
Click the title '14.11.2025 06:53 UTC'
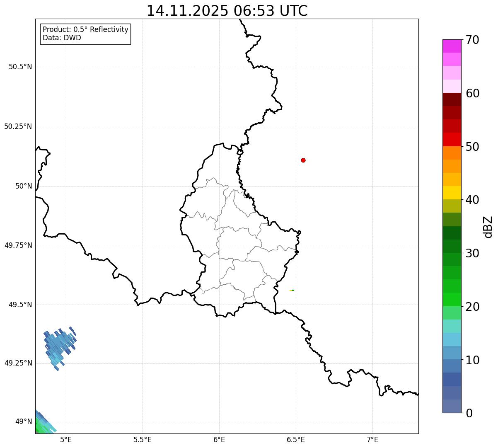tap(227, 11)
